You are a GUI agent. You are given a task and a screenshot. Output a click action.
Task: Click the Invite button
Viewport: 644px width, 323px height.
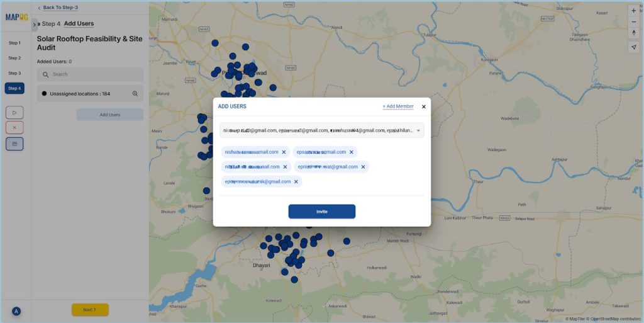321,212
